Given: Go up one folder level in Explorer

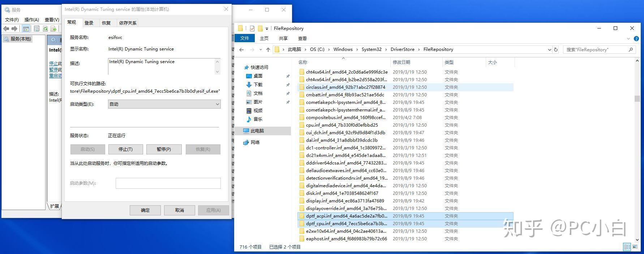Looking at the screenshot, I should tap(268, 49).
